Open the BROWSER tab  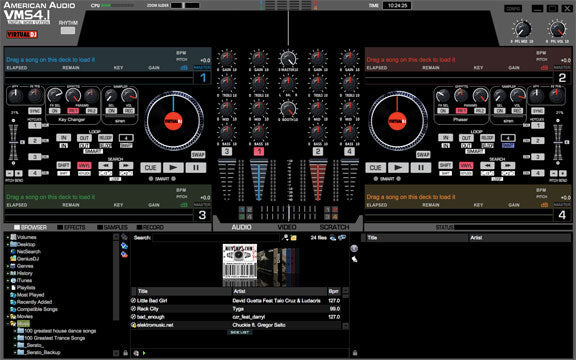coord(30,228)
